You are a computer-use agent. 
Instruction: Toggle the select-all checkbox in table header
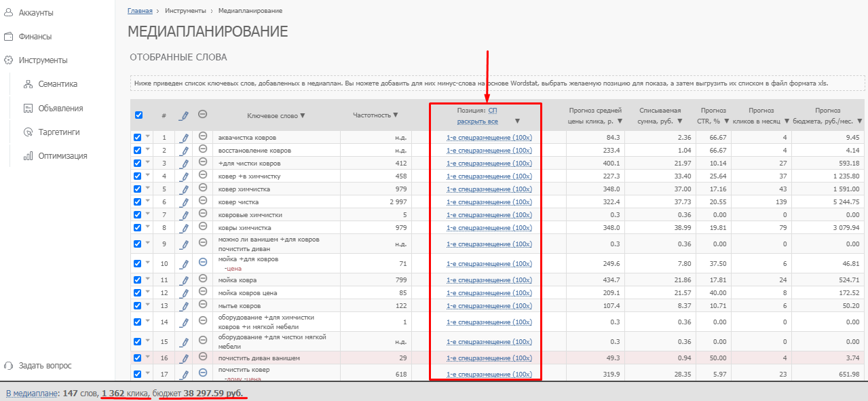pos(138,115)
